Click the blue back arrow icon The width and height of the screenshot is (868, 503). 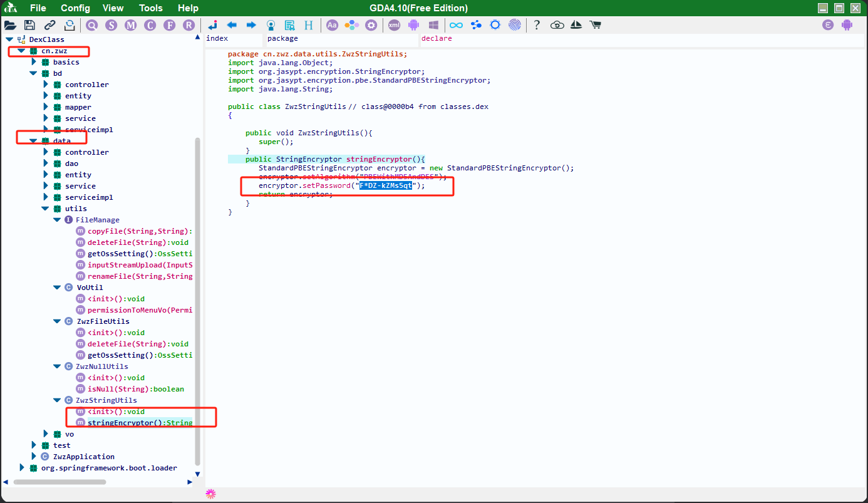click(232, 25)
